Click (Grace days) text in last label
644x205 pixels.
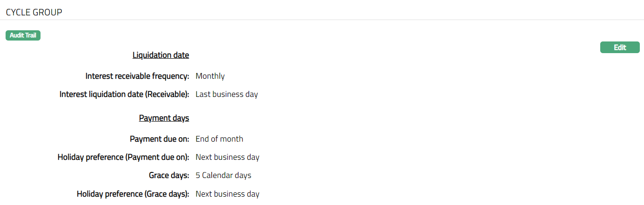point(165,194)
